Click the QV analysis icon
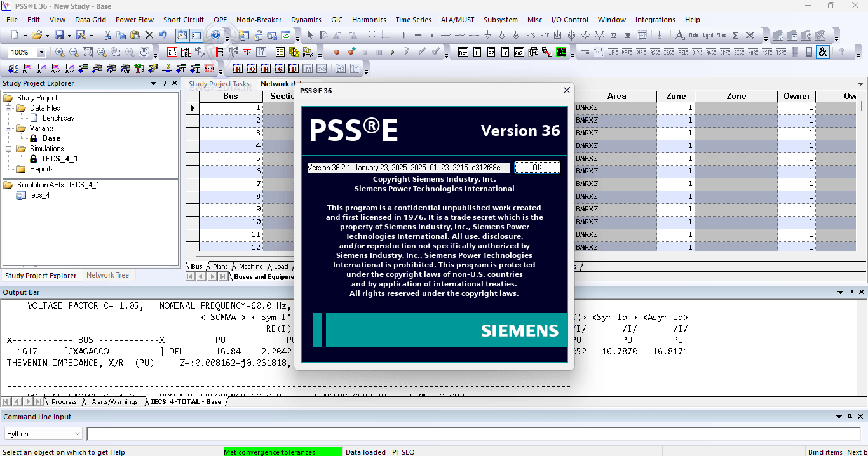The image size is (868, 456). click(42, 69)
